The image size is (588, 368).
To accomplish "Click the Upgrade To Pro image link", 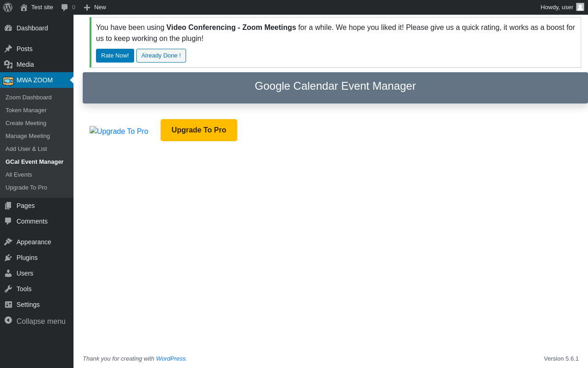I will coord(119,131).
